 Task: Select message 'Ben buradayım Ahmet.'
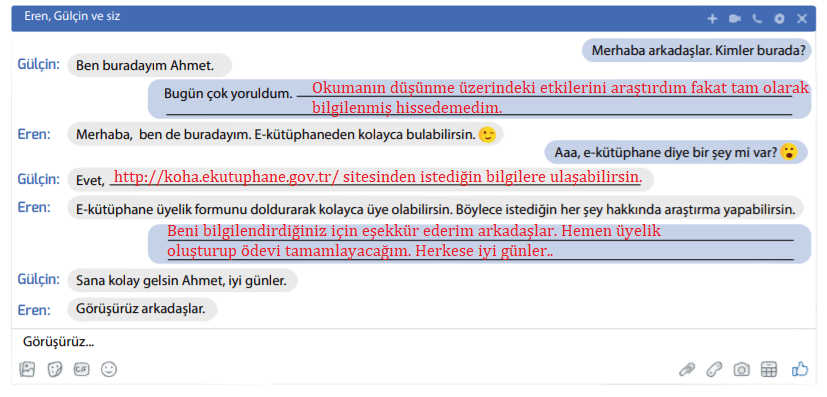(150, 66)
